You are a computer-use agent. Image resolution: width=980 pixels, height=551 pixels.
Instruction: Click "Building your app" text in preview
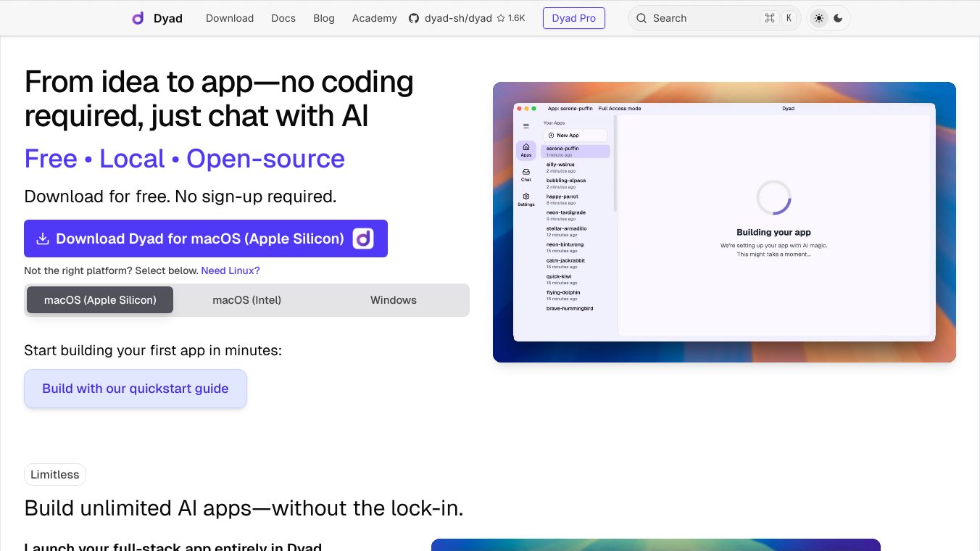(773, 233)
